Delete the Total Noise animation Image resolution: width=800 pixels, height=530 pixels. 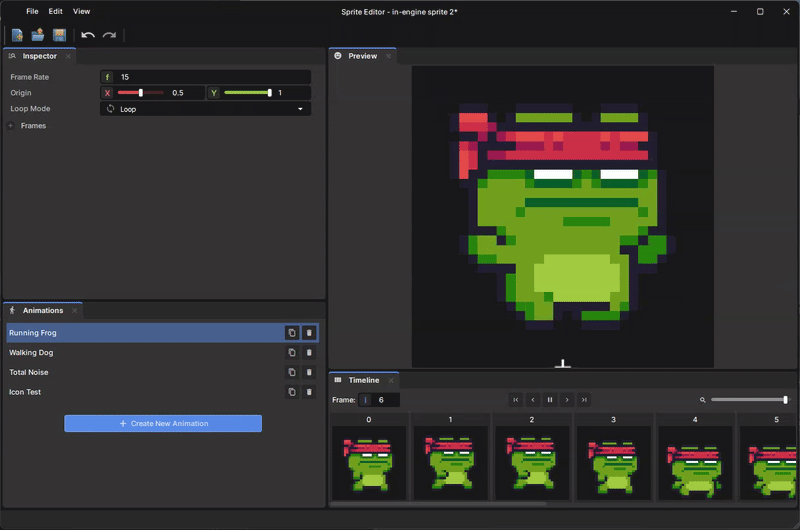point(309,372)
